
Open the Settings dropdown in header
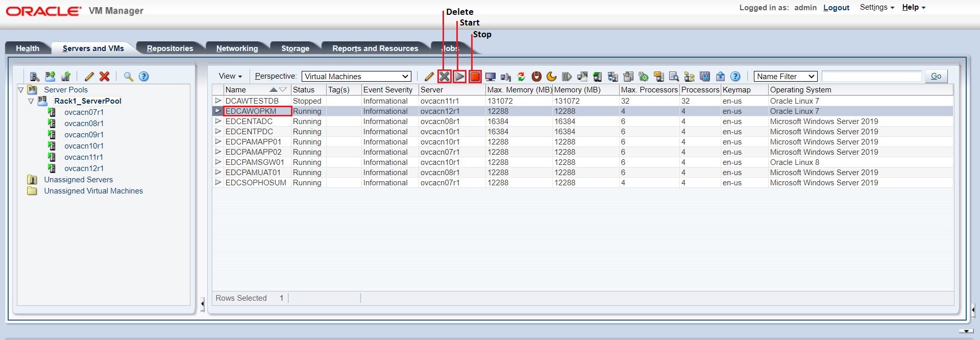(x=877, y=7)
